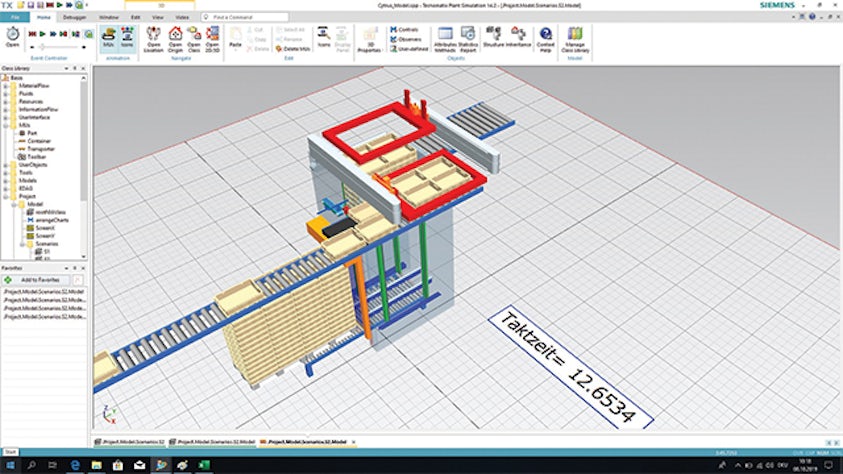Open Context Help

[545, 39]
